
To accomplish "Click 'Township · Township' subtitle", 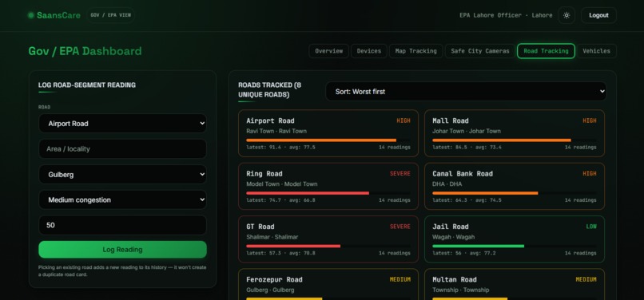I will coord(461,290).
